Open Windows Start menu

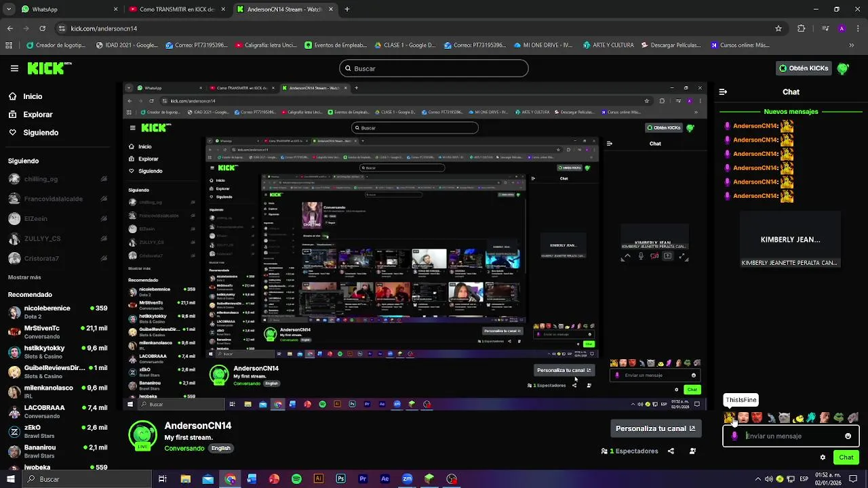[12, 479]
